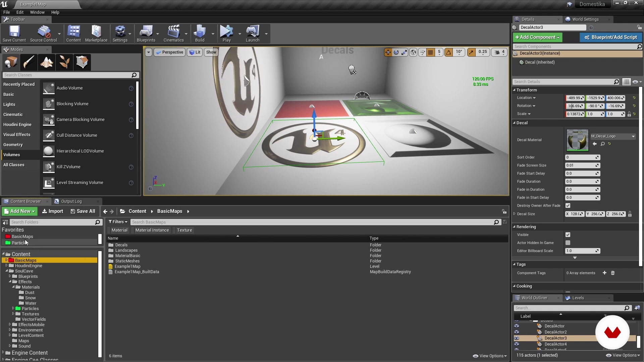
Task: Toggle Destroy Owner After Fade checkbox
Action: tap(568, 205)
